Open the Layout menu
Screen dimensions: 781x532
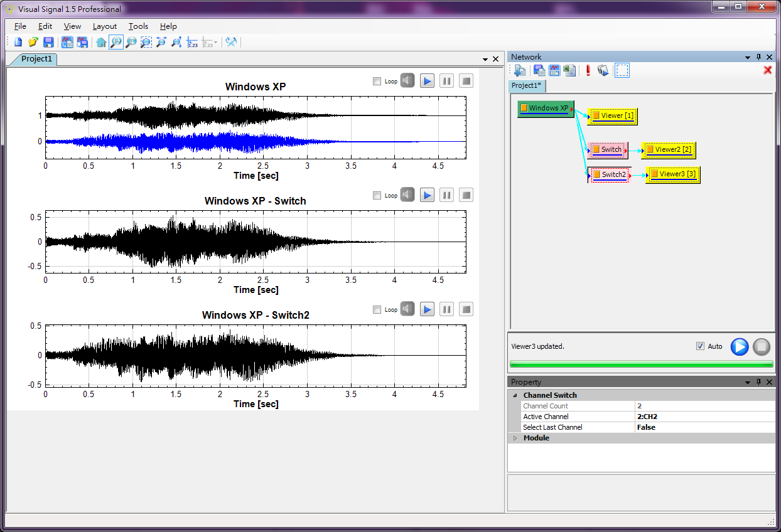105,26
